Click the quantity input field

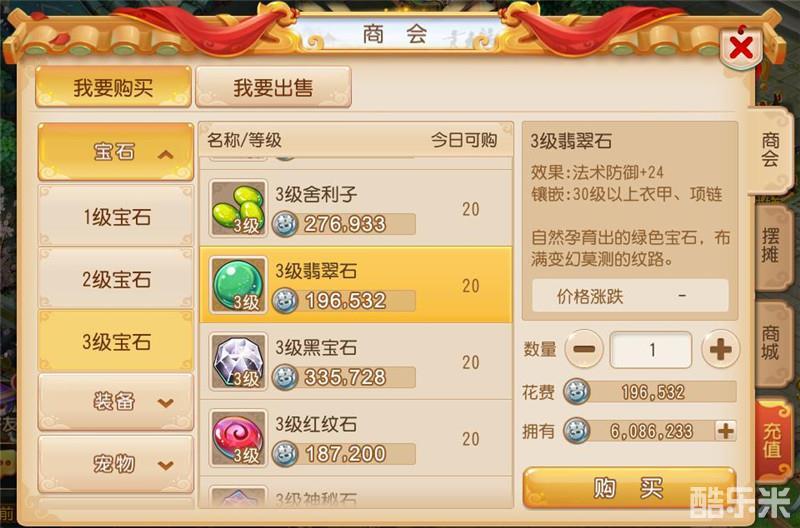click(651, 349)
